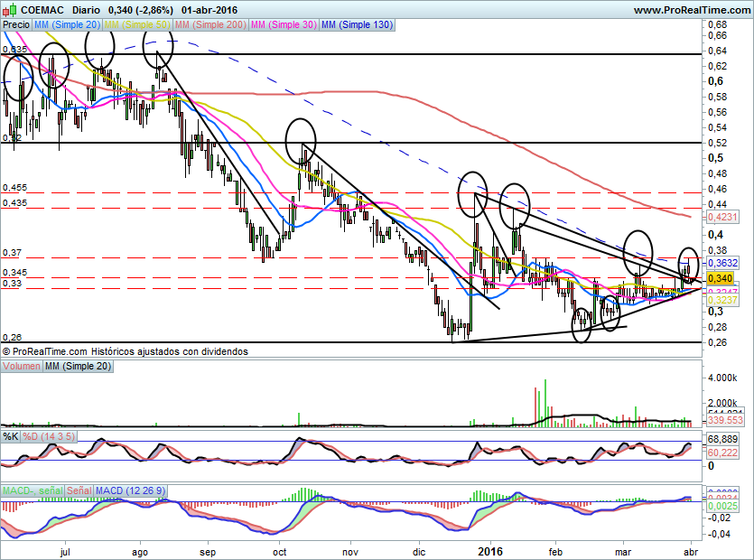Select MM (Simple 20) label in price panel

click(68, 24)
